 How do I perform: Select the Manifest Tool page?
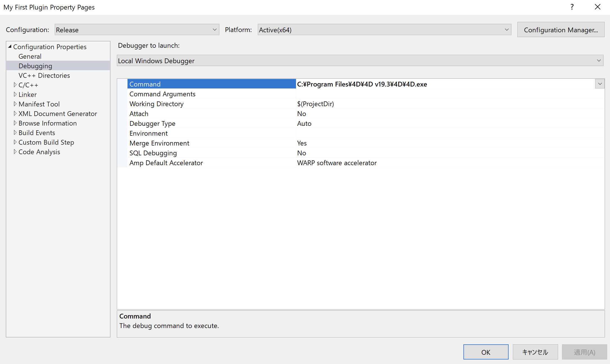[39, 104]
